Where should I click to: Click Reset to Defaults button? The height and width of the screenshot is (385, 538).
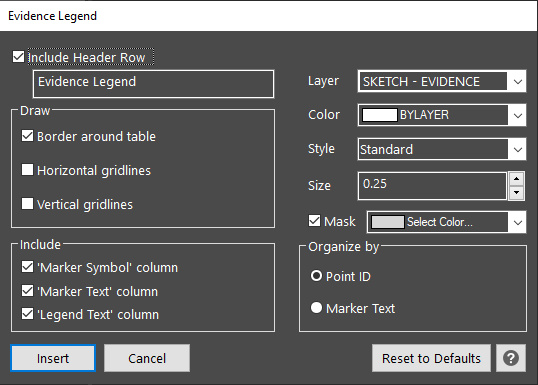(x=431, y=358)
